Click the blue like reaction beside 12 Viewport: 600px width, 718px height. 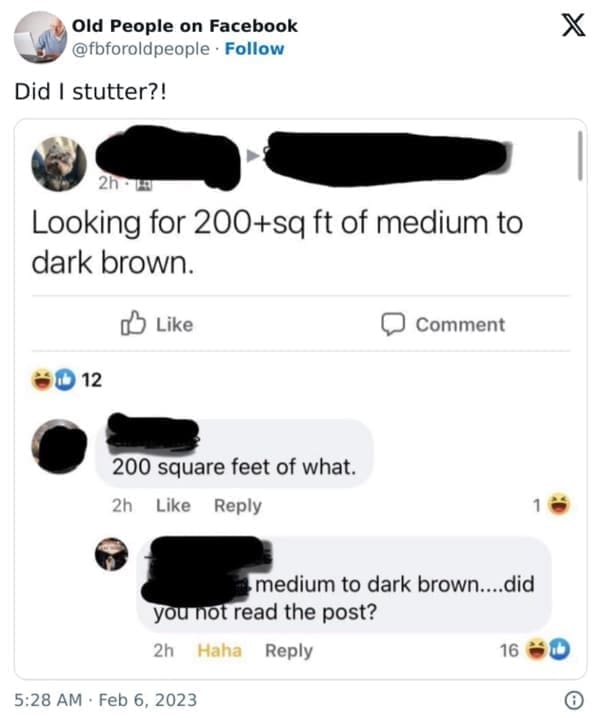(x=65, y=380)
